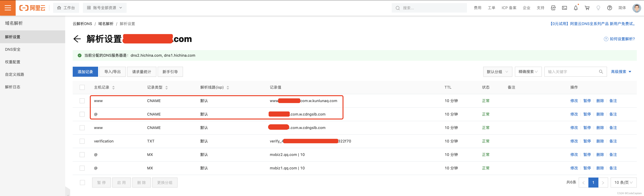
Task: Expand the 账号全部资源 dropdown
Action: click(105, 8)
